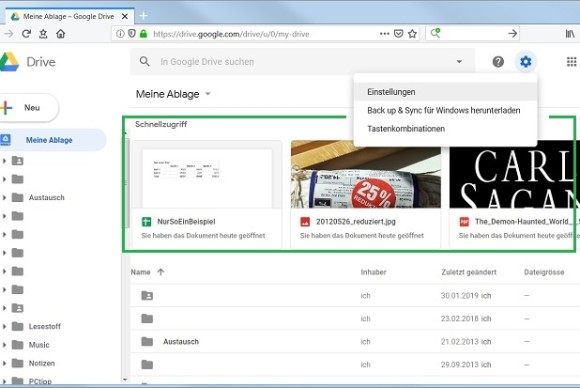Close the Meine Ablage browser tab
This screenshot has height=388, width=580.
pyautogui.click(x=125, y=16)
